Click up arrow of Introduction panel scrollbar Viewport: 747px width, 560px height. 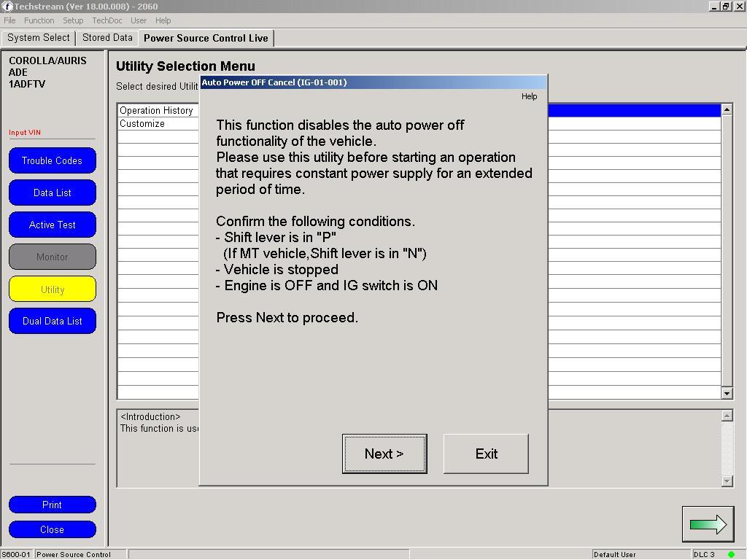tap(727, 416)
